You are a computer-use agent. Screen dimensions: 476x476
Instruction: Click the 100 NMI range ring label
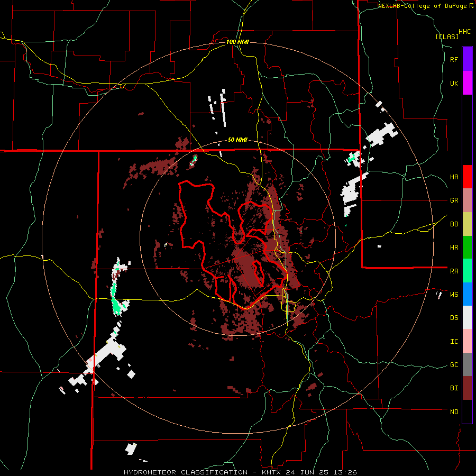tap(237, 42)
